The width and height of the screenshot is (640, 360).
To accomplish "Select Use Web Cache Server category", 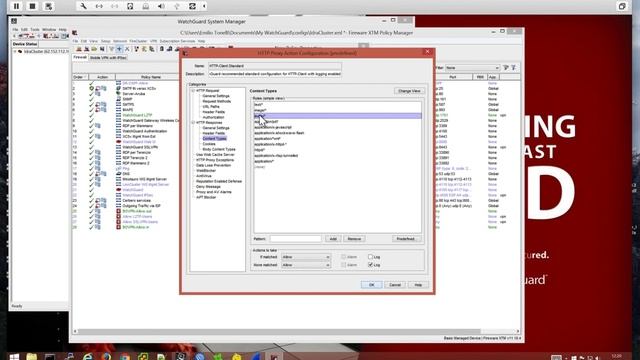I will (x=215, y=155).
